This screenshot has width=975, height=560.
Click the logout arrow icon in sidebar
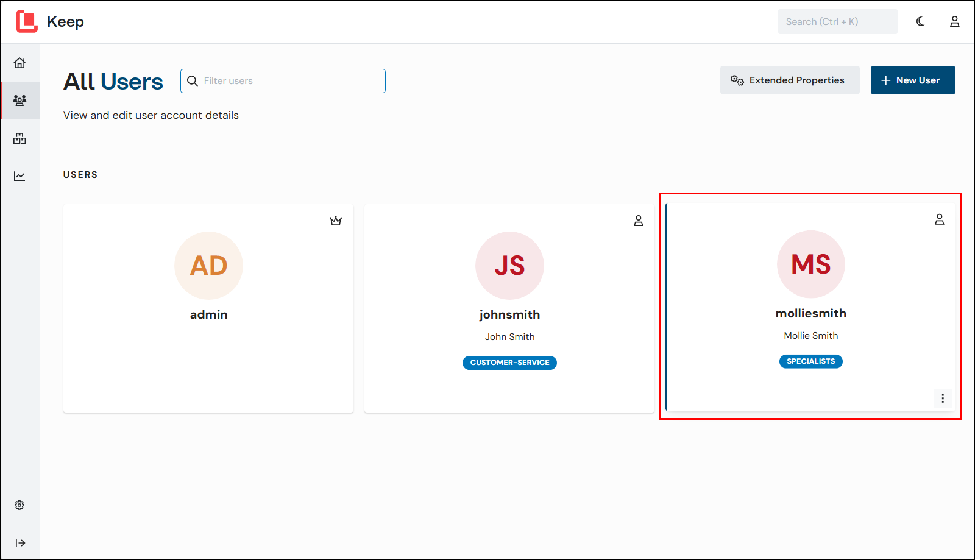[20, 543]
